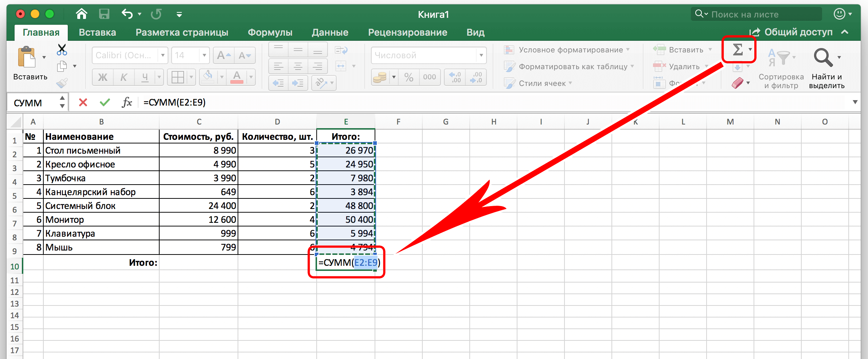Click the AutoSum sigma icon
Image resolution: width=868 pixels, height=359 pixels.
pyautogui.click(x=738, y=50)
